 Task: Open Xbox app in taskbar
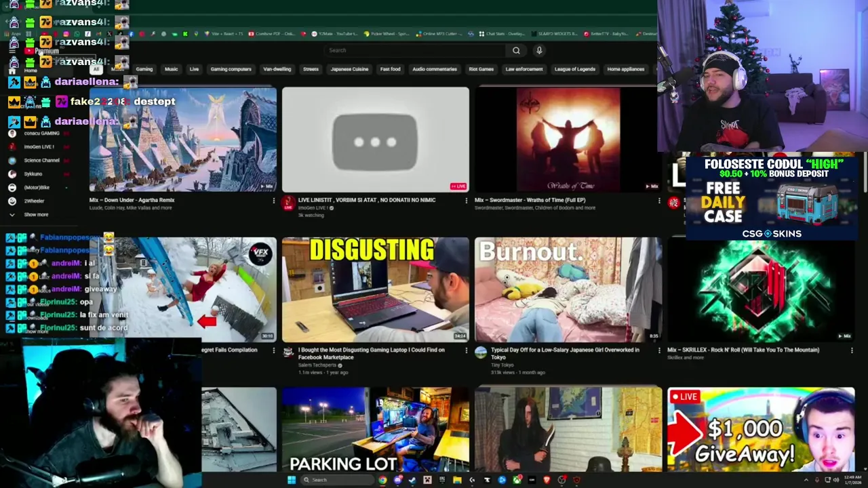point(517,480)
